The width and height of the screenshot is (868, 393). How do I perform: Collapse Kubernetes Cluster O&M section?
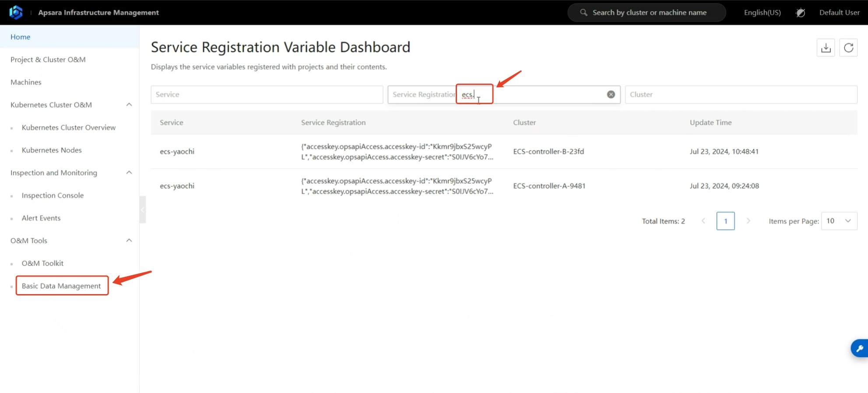coord(129,105)
